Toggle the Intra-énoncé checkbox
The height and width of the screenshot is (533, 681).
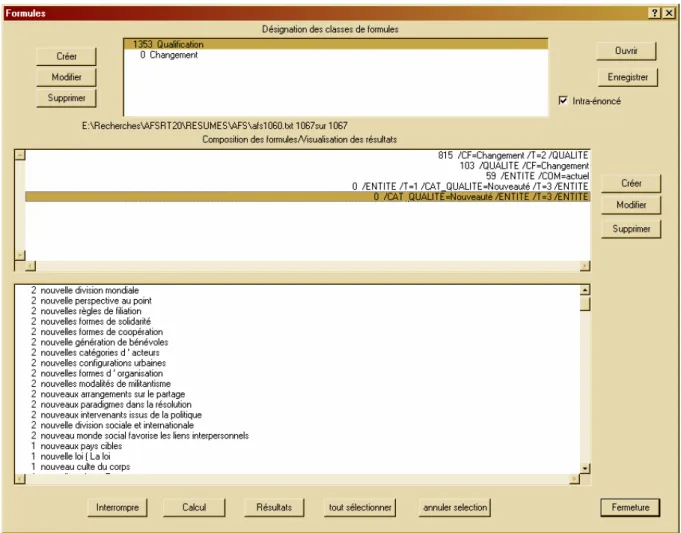pos(563,101)
